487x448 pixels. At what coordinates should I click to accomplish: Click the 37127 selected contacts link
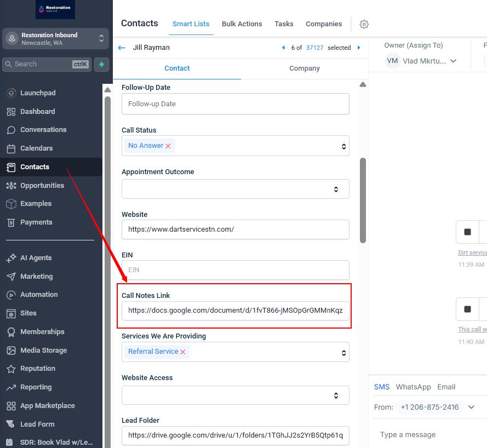coord(314,48)
